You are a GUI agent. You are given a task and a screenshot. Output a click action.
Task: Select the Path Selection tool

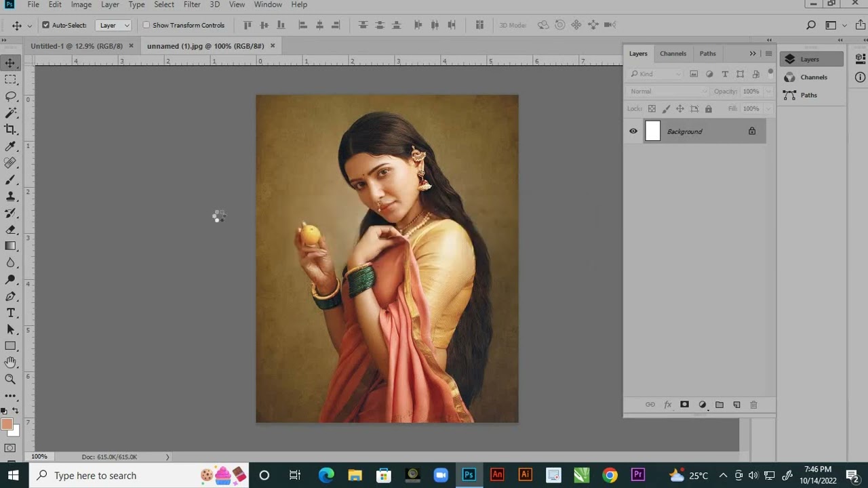click(x=10, y=329)
